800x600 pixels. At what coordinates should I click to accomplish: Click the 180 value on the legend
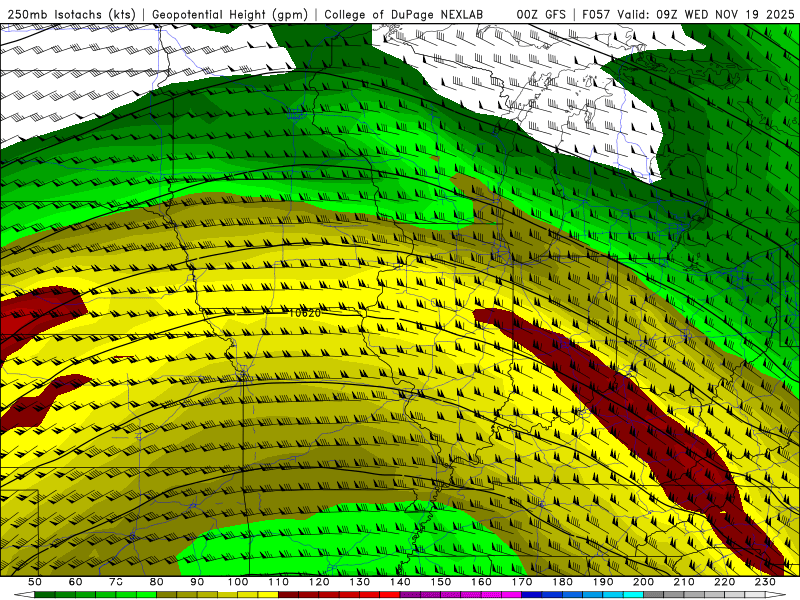pyautogui.click(x=562, y=582)
